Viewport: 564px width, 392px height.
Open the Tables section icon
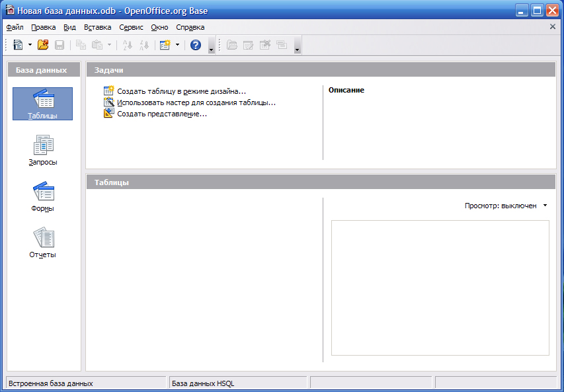[42, 100]
